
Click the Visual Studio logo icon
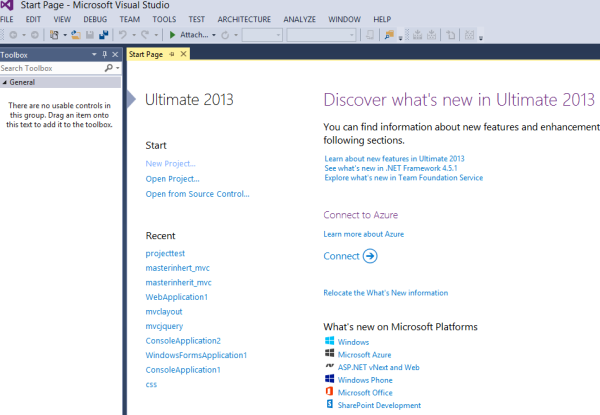pos(7,5)
